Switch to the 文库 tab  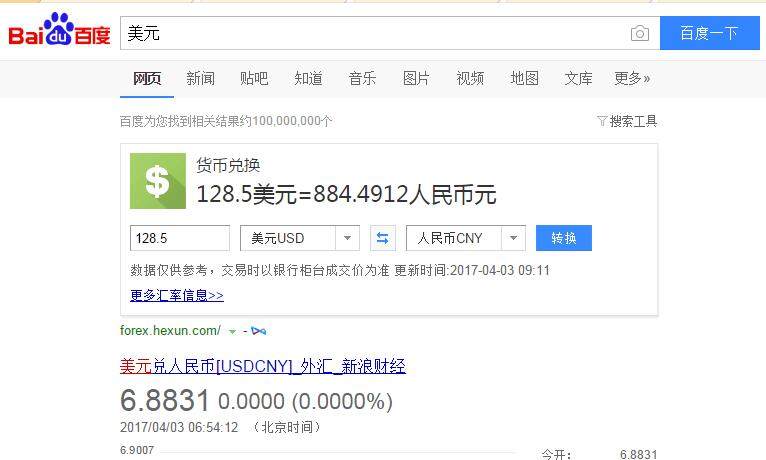click(x=578, y=78)
